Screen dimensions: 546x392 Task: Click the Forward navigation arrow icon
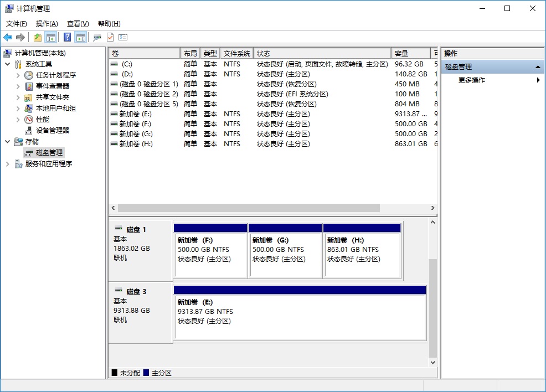point(20,37)
